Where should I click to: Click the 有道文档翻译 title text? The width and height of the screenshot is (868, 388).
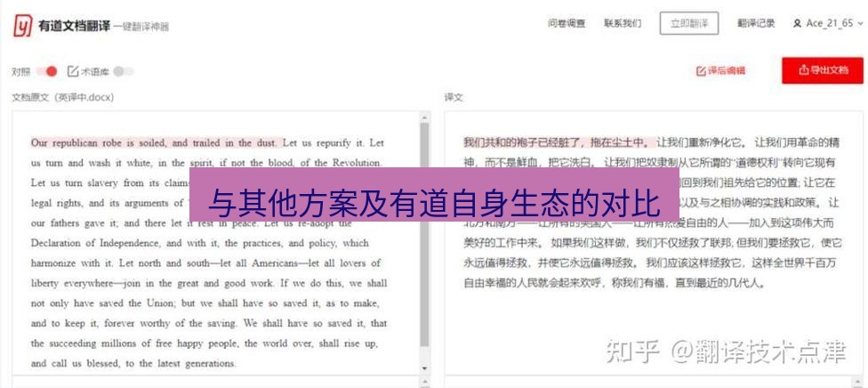point(74,26)
